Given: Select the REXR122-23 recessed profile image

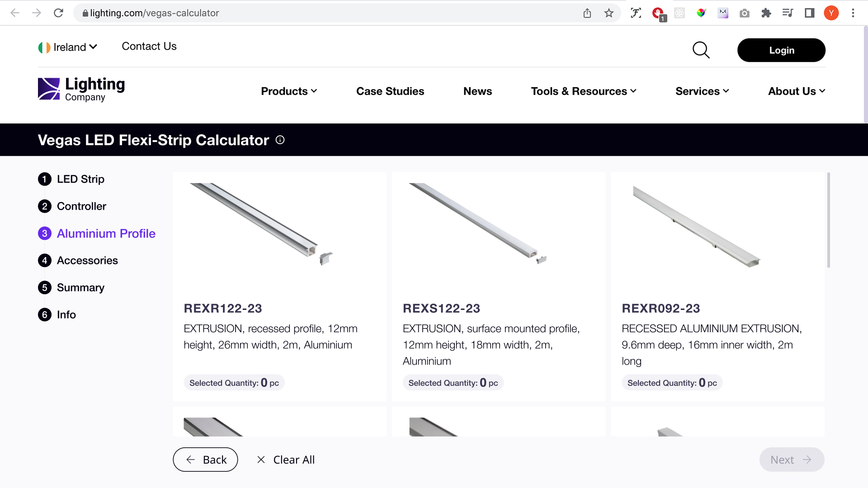Looking at the screenshot, I should (261, 225).
